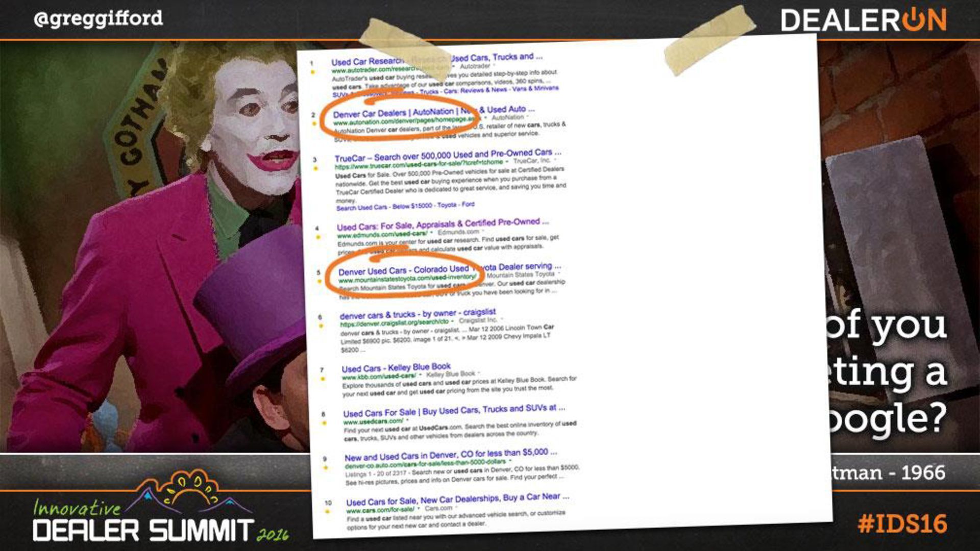Image resolution: width=980 pixels, height=551 pixels.
Task: Click the 'Cars: Reviews & News' sitelink
Action: [x=475, y=90]
